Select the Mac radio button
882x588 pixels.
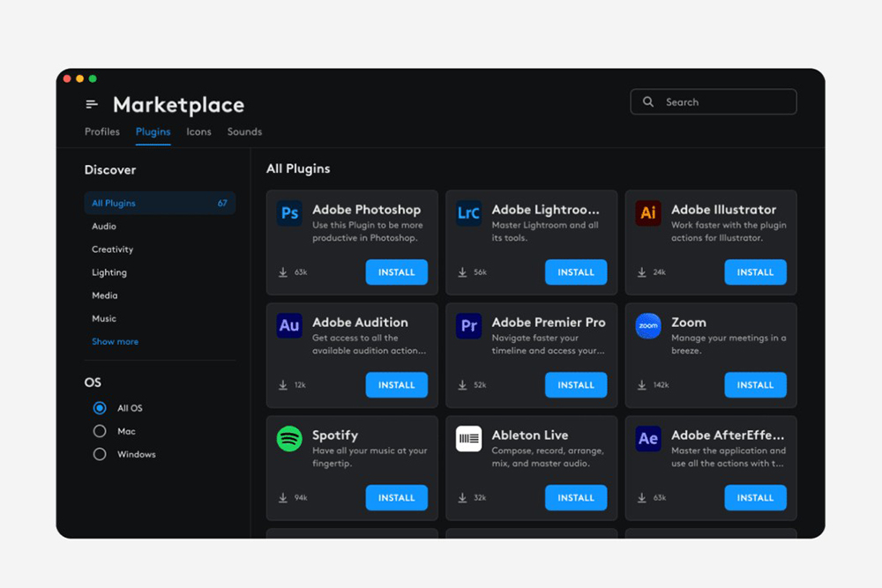(100, 431)
